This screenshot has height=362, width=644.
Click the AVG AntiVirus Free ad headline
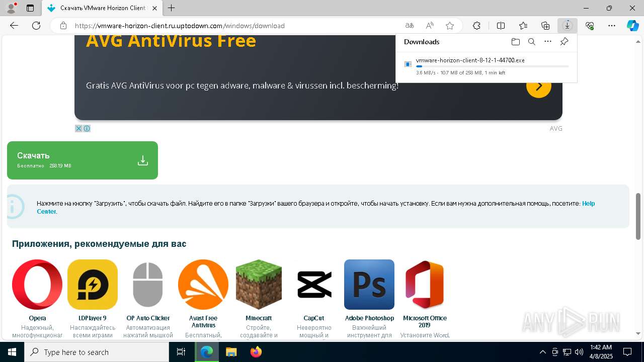[171, 40]
